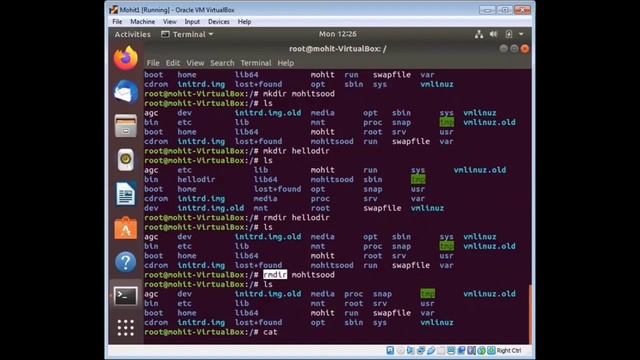
Task: Open Firefox from the Ubuntu dock
Action: coord(126,58)
